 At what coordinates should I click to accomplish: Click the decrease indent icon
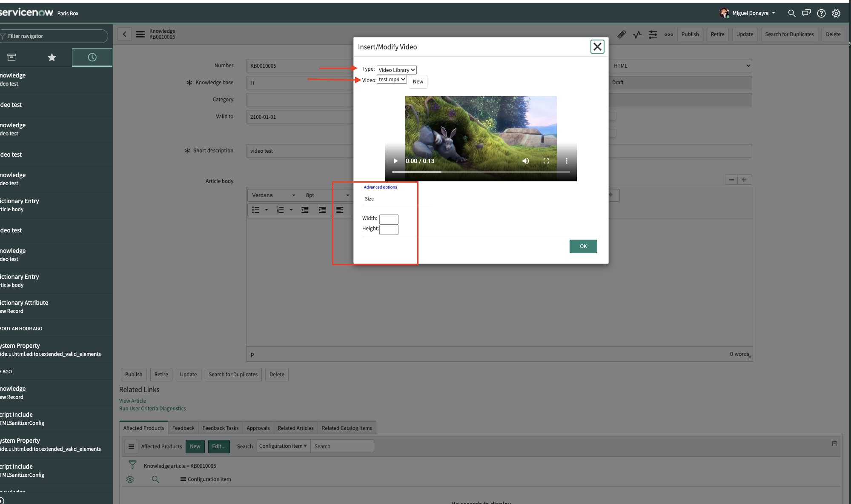click(x=305, y=210)
